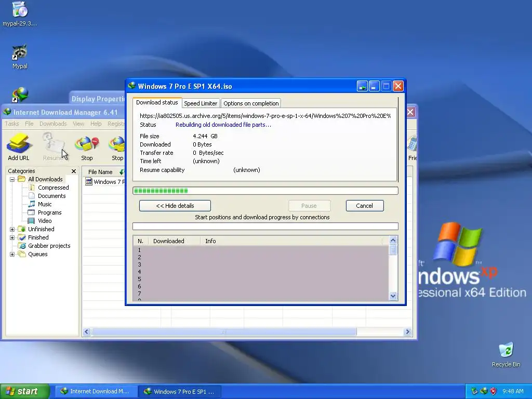Viewport: 532px width, 399px height.
Task: Open the File menu in IDM
Action: [x=29, y=124]
